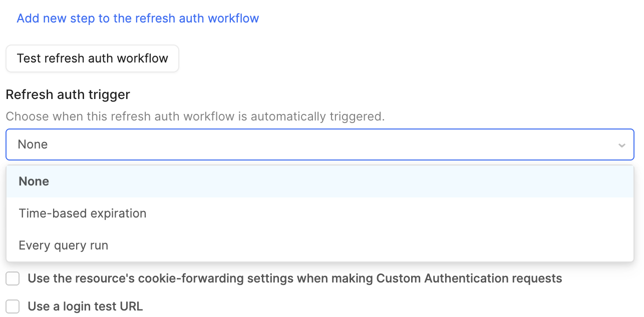
Task: Pick the 'Every query run' option
Action: (64, 245)
